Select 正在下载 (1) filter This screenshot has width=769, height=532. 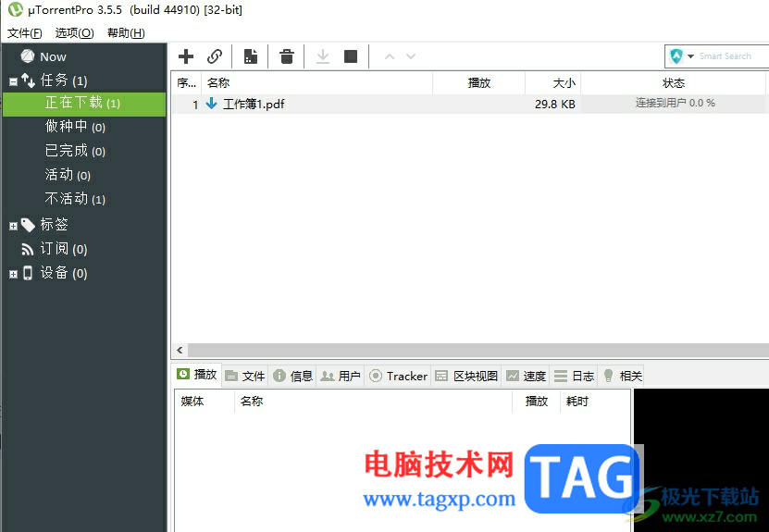84,104
